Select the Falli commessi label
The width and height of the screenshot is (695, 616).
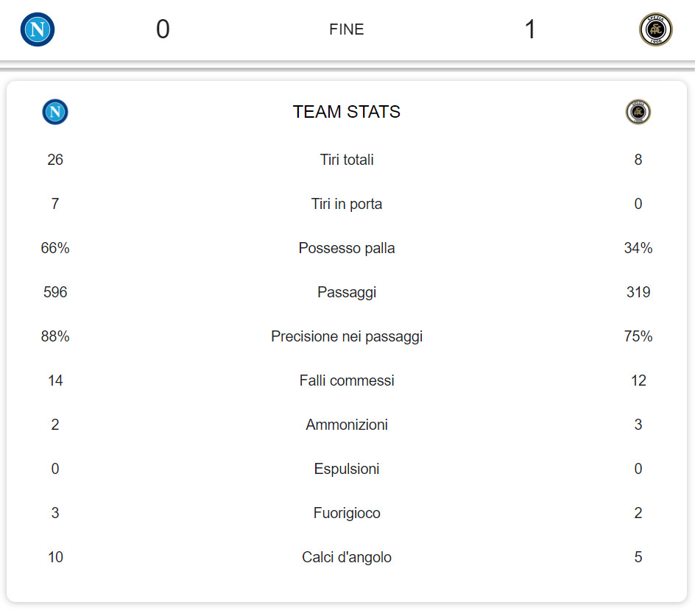[x=347, y=380]
